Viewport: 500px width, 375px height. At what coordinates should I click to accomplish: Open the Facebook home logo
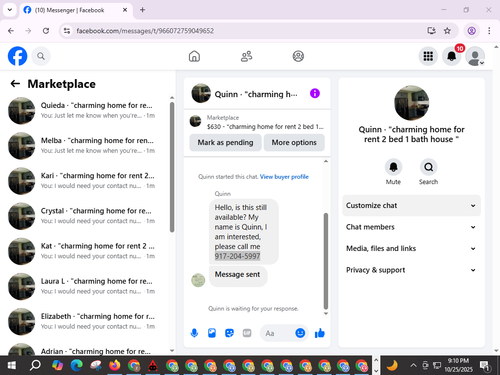click(17, 56)
